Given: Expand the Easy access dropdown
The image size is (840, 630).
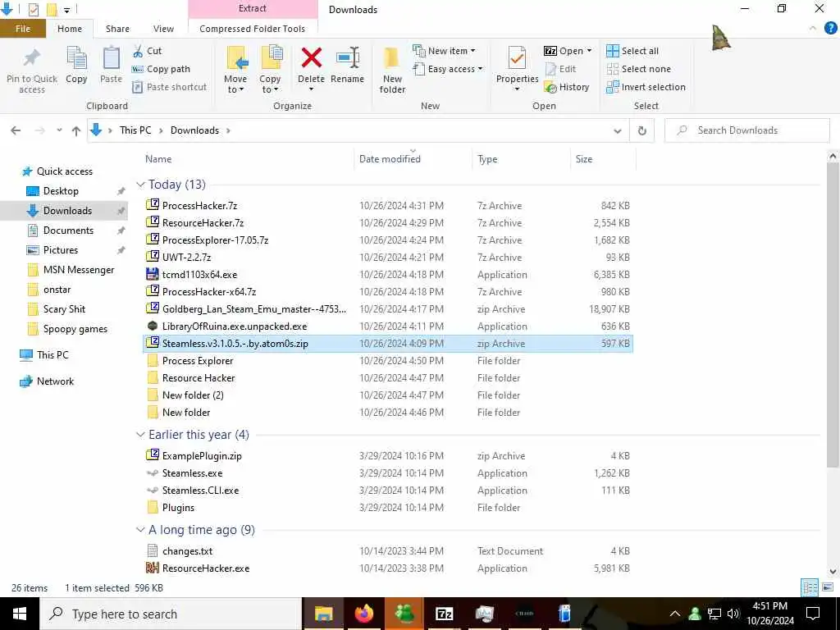Looking at the screenshot, I should point(448,69).
